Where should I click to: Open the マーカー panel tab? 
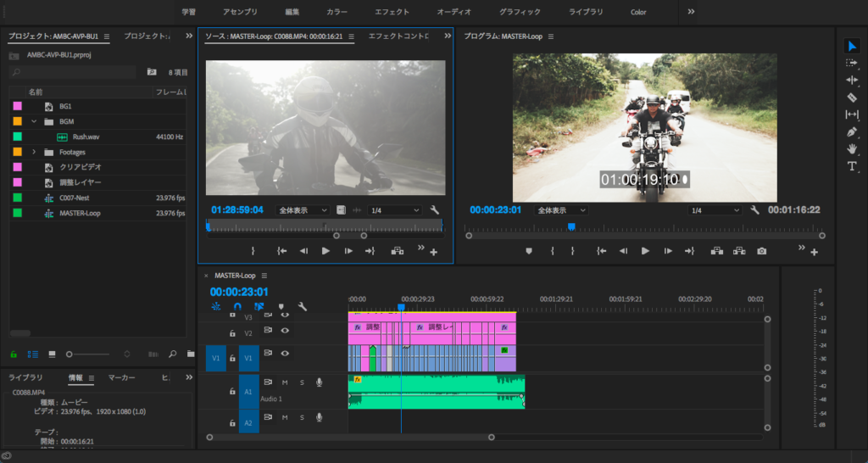point(121,377)
